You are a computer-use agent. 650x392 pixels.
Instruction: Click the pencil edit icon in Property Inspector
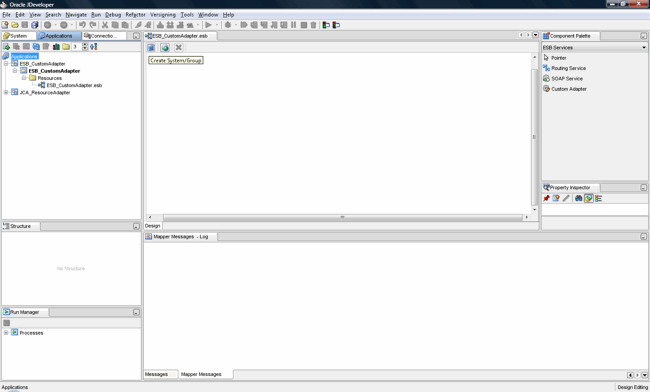click(566, 198)
